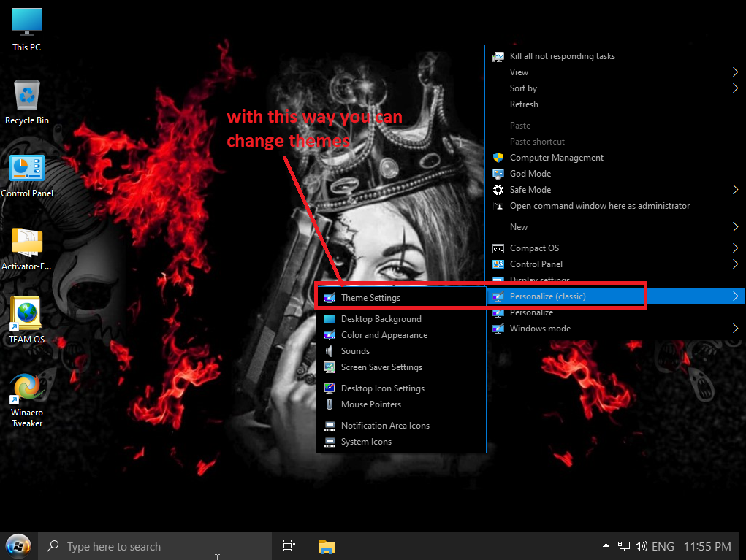Click the Color and Appearance icon
Viewport: 746px width, 560px height.
330,335
